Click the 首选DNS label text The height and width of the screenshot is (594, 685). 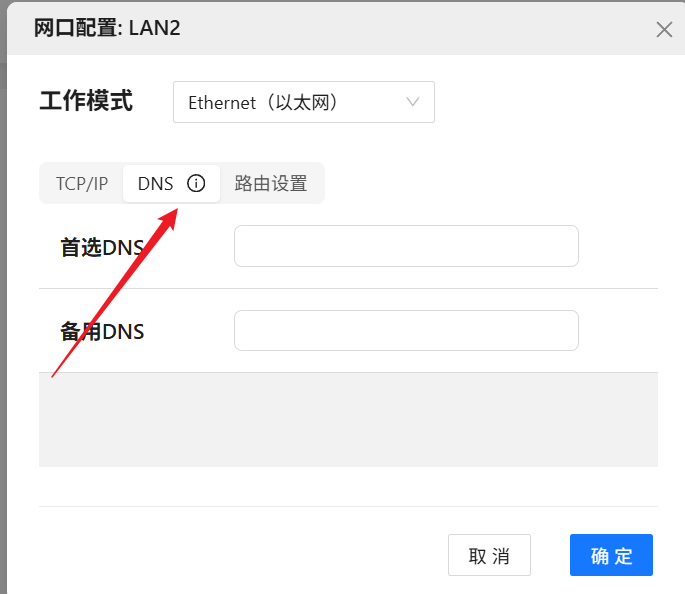[x=102, y=247]
